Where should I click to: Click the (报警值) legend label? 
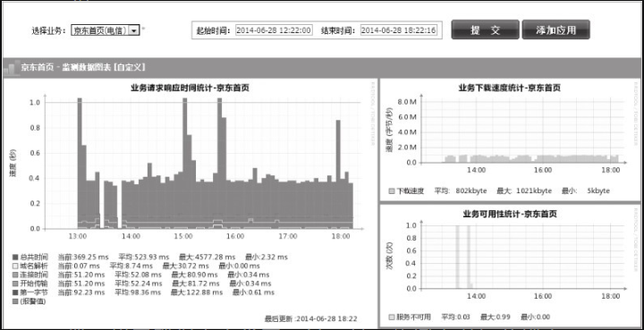coord(33,301)
